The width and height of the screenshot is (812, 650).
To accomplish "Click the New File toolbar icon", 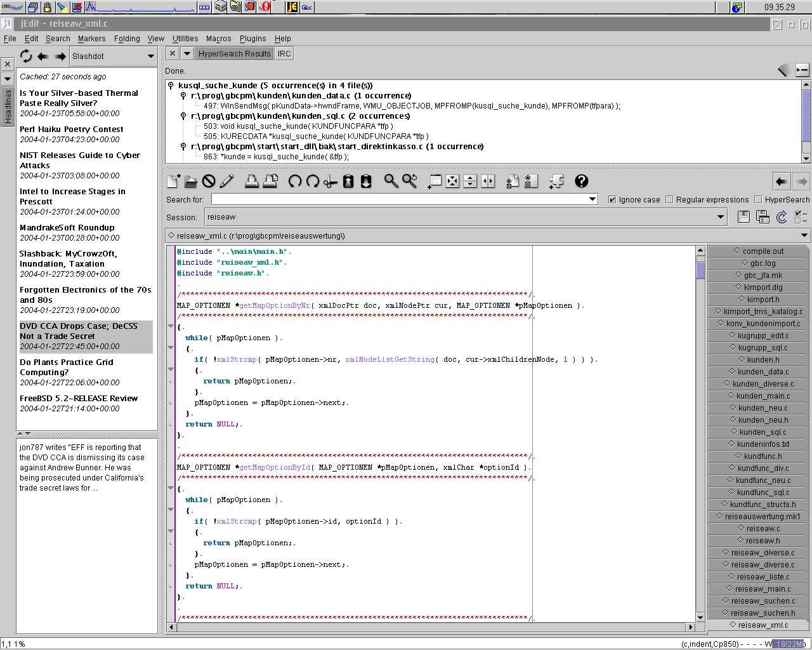I will point(173,182).
